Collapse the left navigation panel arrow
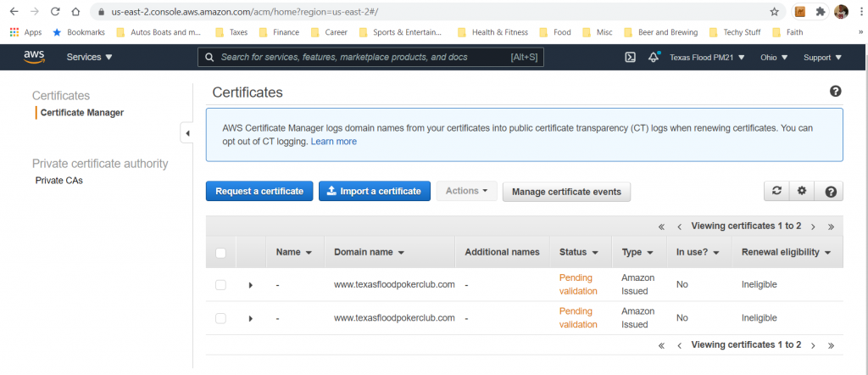 [186, 133]
